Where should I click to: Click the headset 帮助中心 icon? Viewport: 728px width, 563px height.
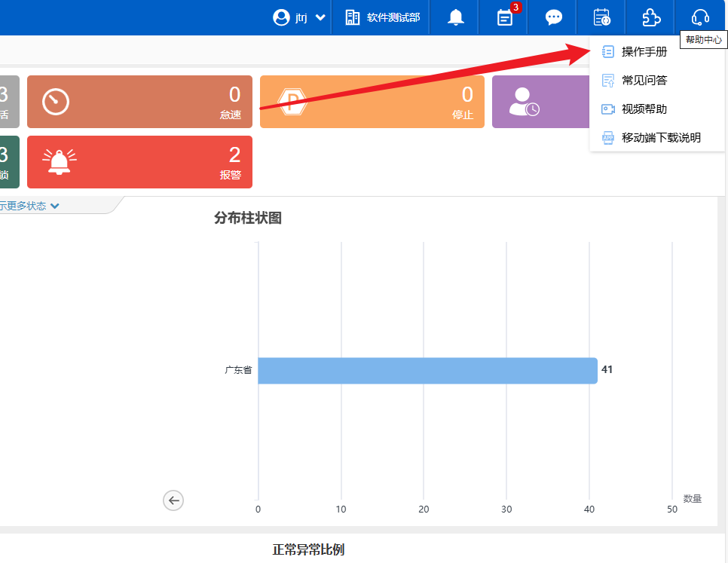[700, 17]
